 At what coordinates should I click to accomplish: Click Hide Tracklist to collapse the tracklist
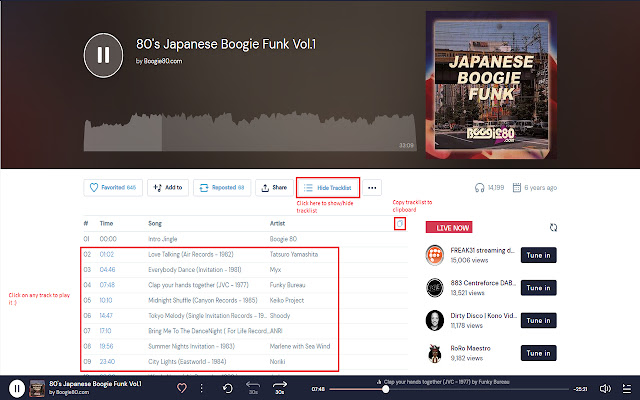[328, 188]
